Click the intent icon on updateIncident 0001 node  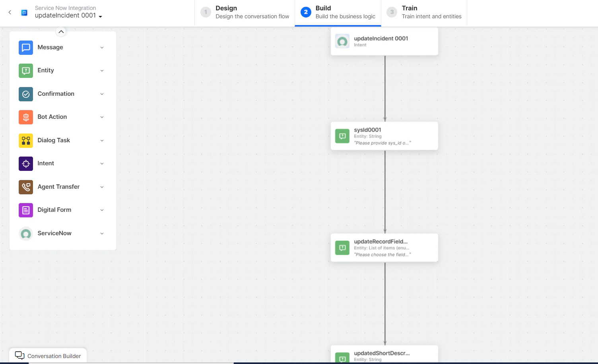tap(342, 41)
